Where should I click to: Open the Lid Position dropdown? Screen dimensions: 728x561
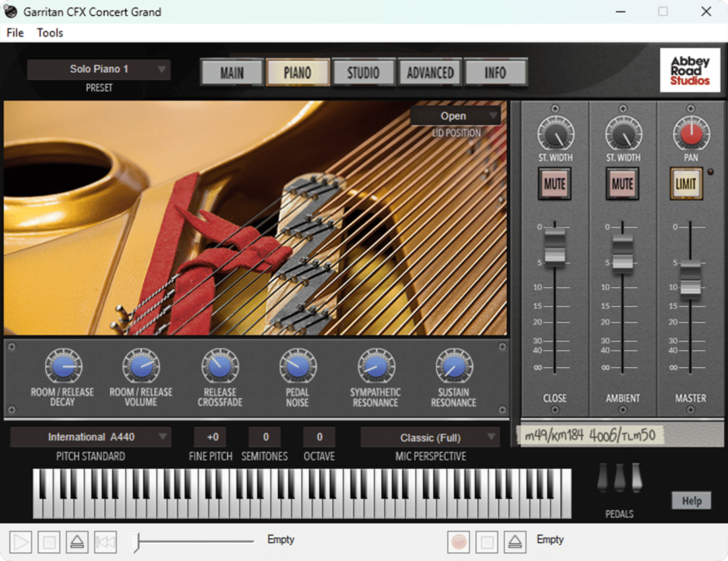pos(455,115)
